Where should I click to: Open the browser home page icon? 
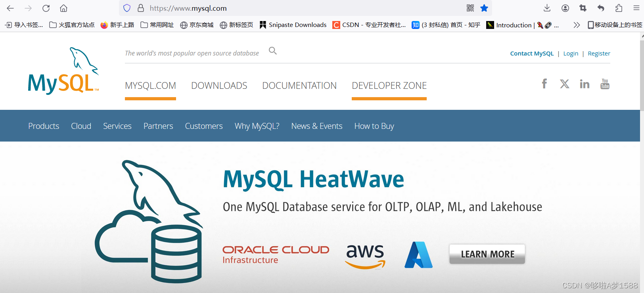63,8
